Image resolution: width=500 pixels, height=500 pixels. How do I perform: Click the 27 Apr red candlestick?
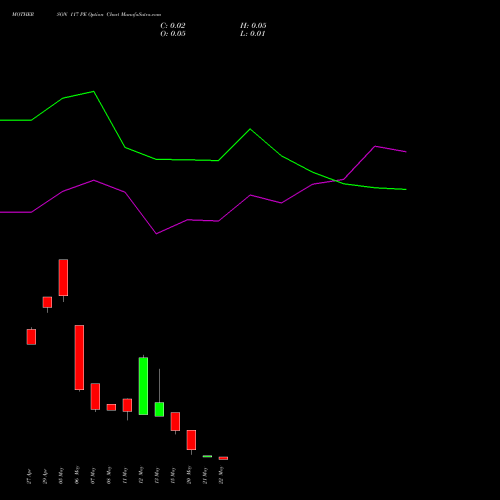point(31,337)
